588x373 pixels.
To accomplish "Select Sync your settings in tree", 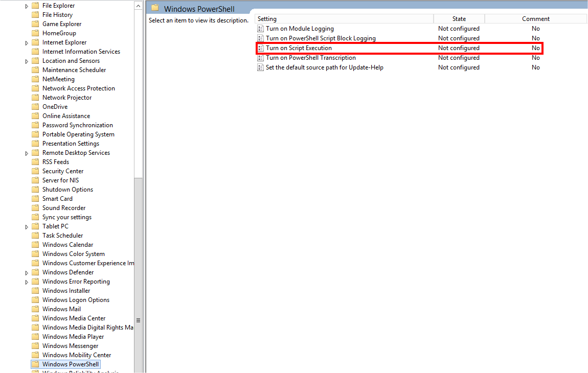I will [x=67, y=217].
